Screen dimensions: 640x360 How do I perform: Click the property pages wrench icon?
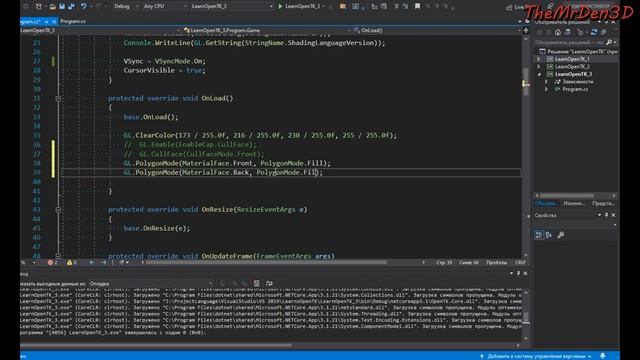click(x=561, y=235)
